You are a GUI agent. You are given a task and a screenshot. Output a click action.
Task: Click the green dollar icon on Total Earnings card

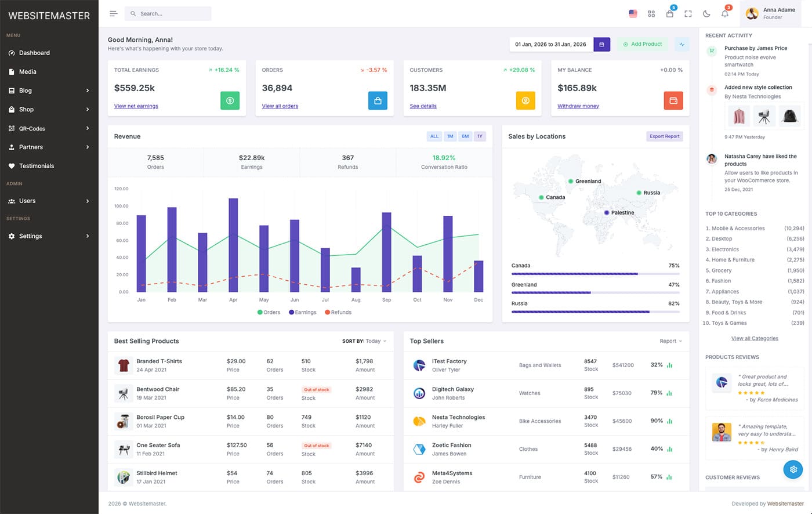(x=230, y=100)
